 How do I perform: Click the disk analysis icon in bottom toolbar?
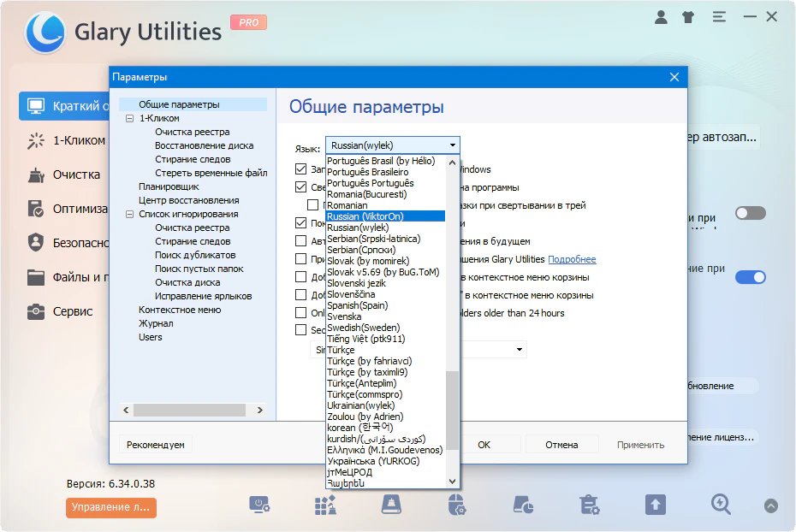click(522, 506)
